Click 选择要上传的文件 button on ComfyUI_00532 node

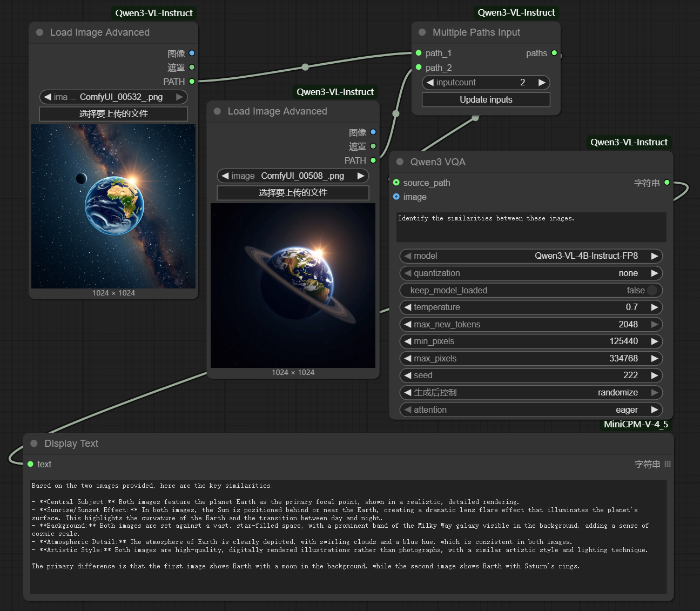(x=113, y=114)
